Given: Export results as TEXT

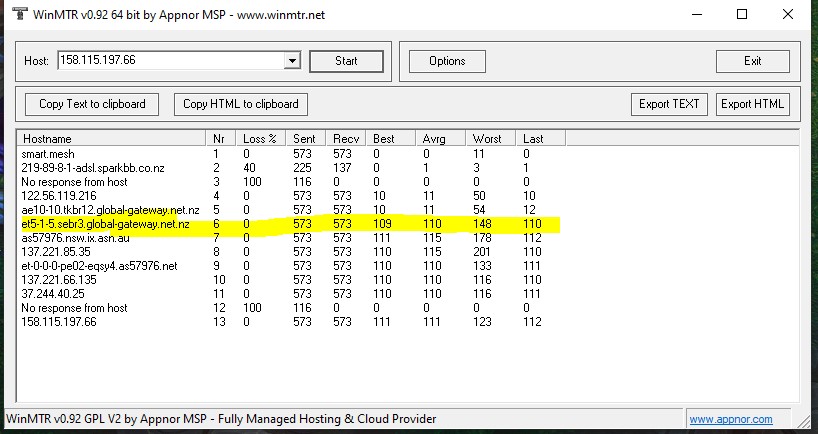Looking at the screenshot, I should (669, 104).
